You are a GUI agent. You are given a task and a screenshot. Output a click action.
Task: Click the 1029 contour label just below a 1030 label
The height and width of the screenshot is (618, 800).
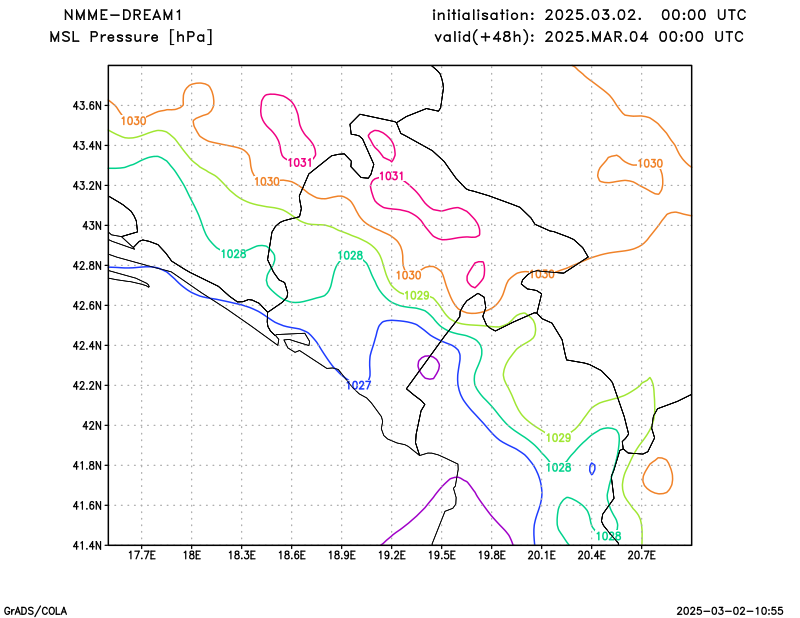(417, 295)
